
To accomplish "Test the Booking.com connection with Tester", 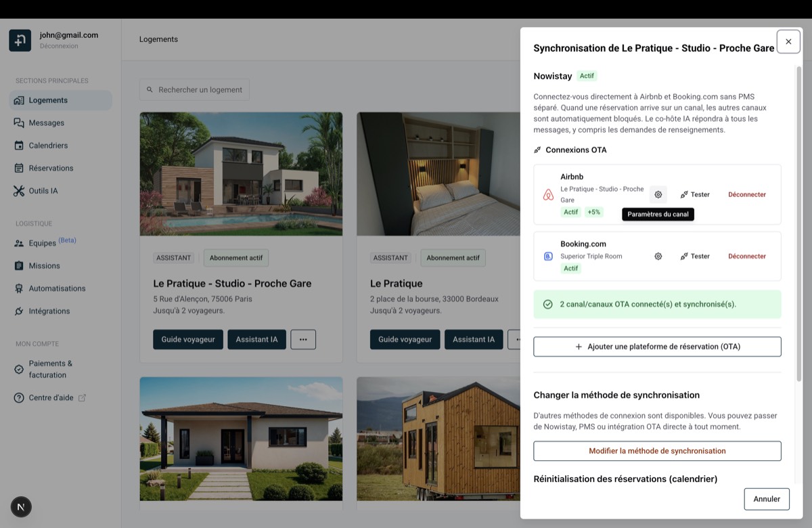I will click(695, 256).
